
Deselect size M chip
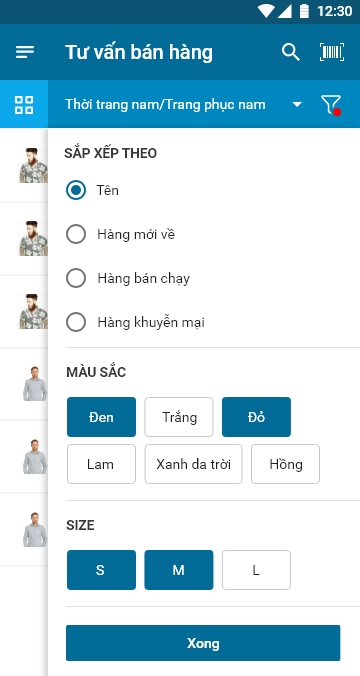(179, 570)
